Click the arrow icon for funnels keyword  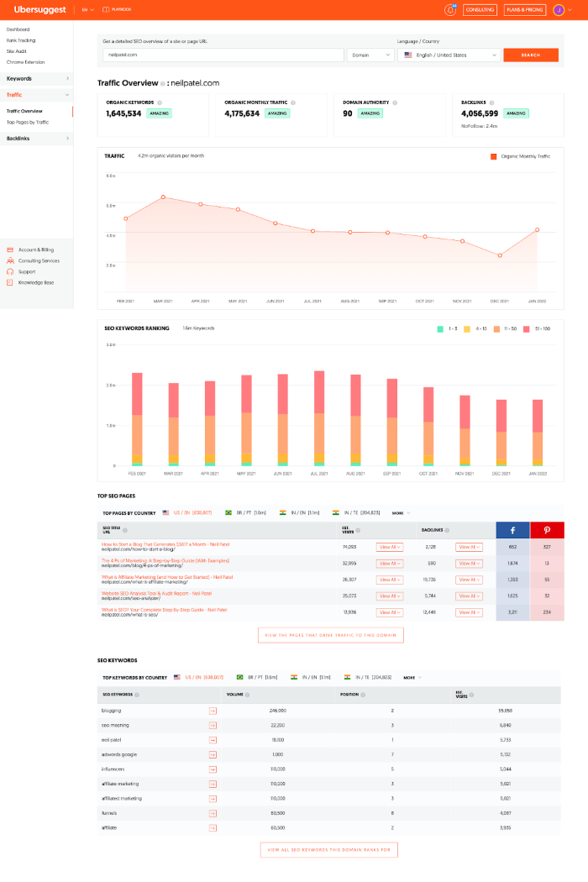[x=213, y=813]
